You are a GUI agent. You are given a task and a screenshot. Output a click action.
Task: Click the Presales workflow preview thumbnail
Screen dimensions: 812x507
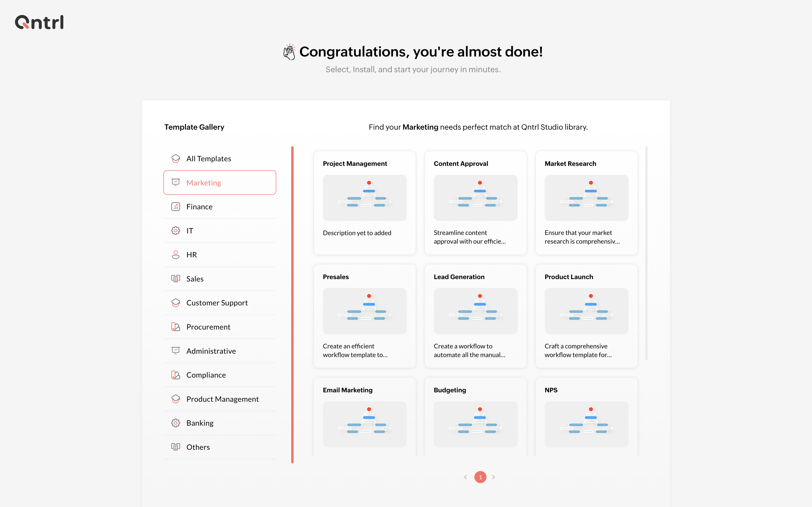[x=364, y=311]
